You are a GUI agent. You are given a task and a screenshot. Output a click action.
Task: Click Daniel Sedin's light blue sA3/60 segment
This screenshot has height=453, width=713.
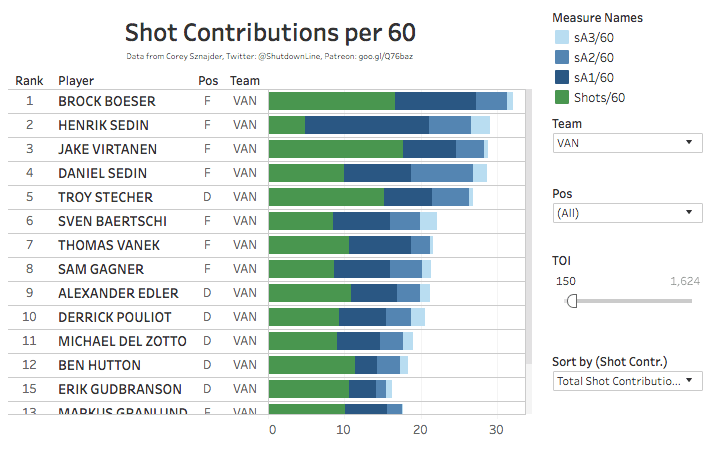480,173
